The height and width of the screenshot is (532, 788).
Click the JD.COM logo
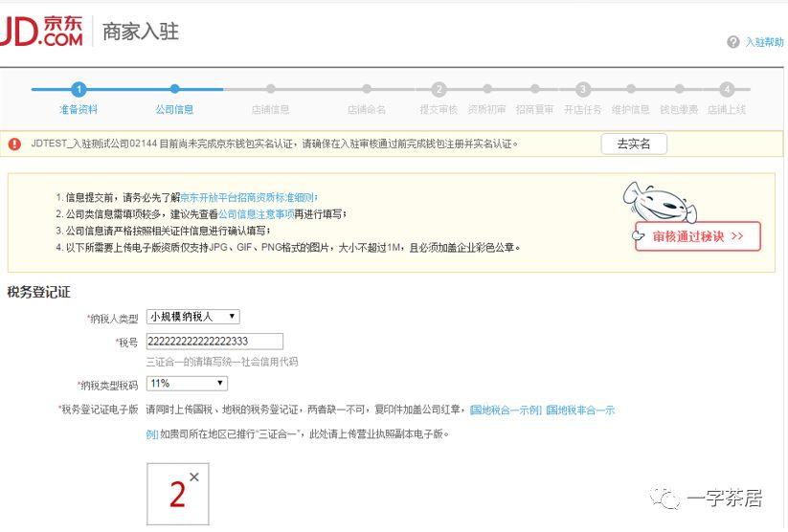tap(41, 32)
